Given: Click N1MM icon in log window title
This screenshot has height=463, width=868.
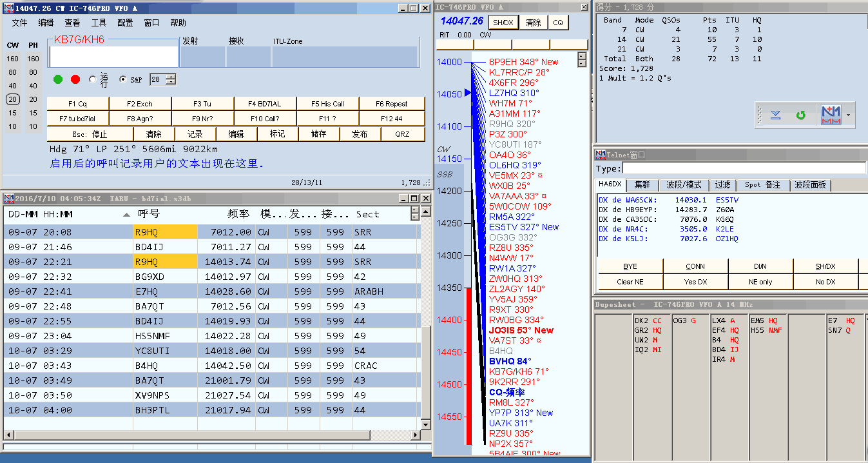Looking at the screenshot, I should [x=8, y=198].
